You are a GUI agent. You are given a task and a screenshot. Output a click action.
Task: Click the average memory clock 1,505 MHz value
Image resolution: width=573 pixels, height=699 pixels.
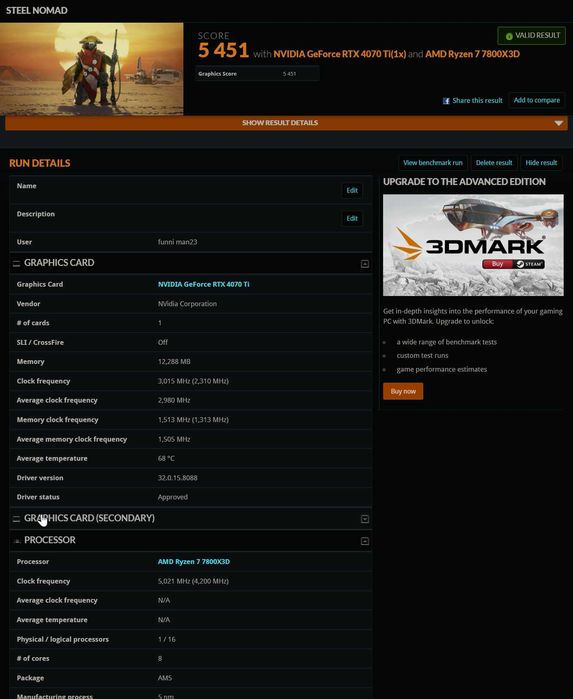click(174, 440)
